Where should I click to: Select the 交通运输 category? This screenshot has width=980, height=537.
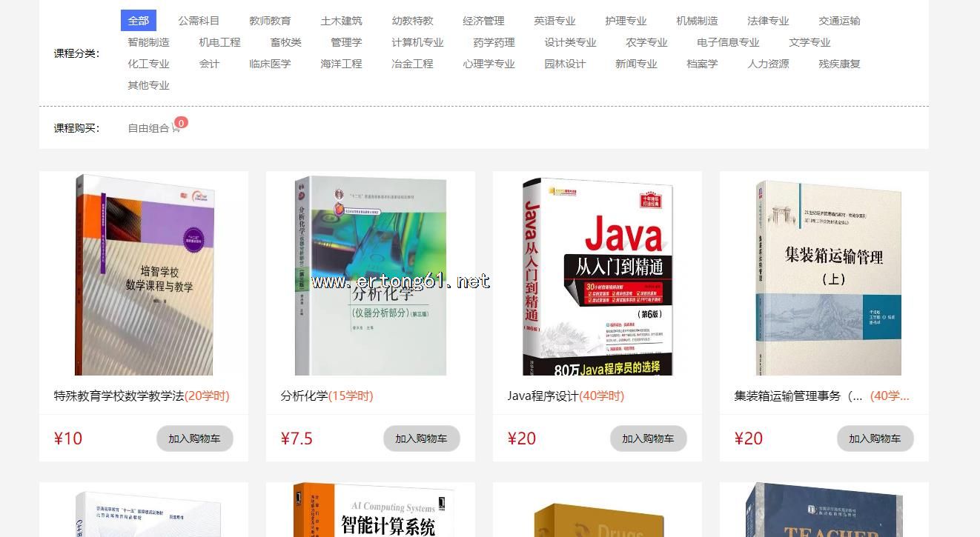tap(839, 21)
